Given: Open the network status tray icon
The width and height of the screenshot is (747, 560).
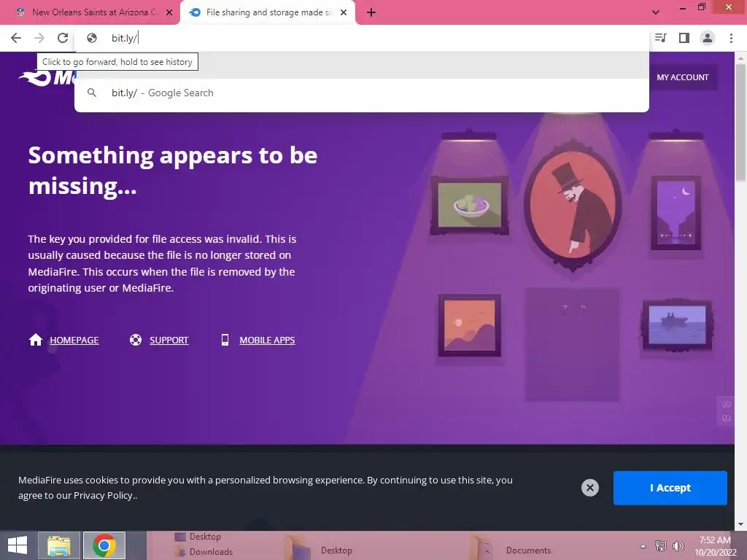Looking at the screenshot, I should pos(661,545).
